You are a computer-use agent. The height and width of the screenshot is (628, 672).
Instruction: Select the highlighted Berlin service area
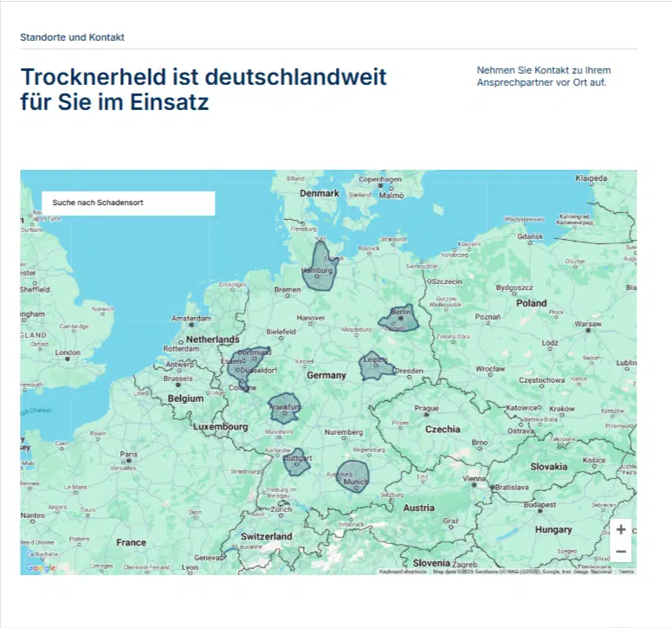click(x=399, y=321)
